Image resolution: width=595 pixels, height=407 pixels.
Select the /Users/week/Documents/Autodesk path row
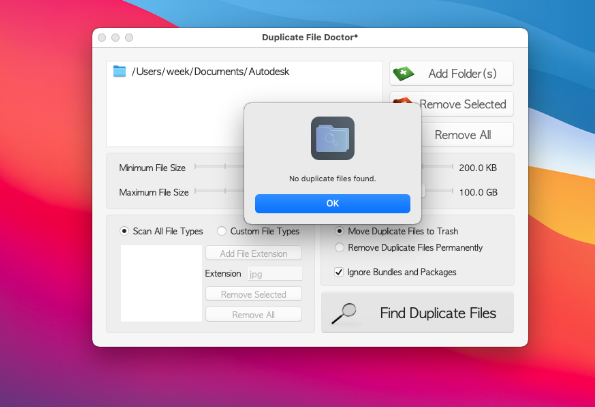[244, 71]
